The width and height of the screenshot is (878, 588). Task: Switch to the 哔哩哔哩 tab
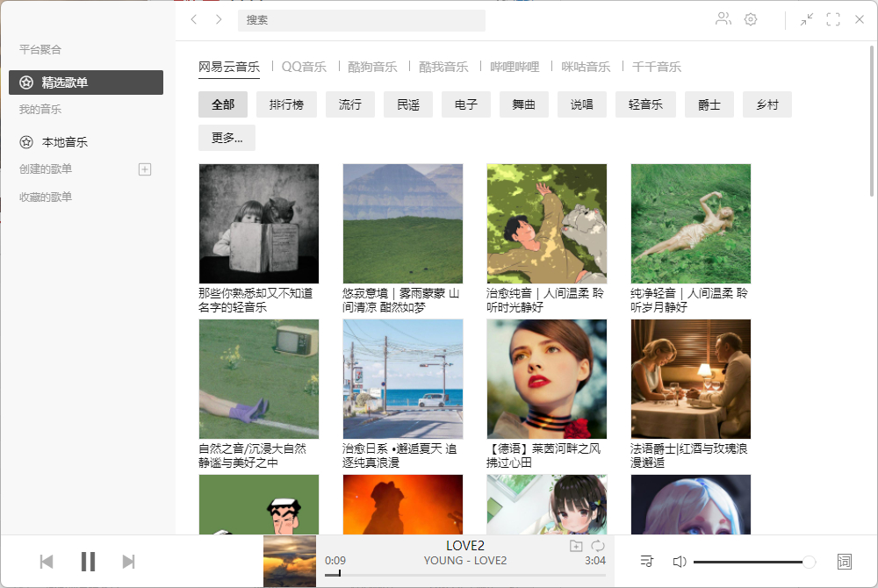point(515,67)
